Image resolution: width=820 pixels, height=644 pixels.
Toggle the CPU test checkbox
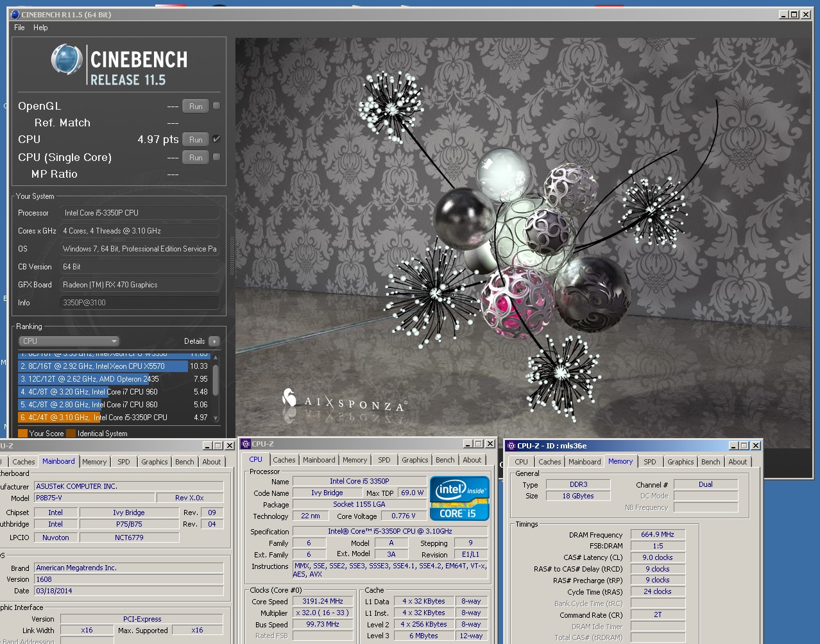[x=216, y=139]
